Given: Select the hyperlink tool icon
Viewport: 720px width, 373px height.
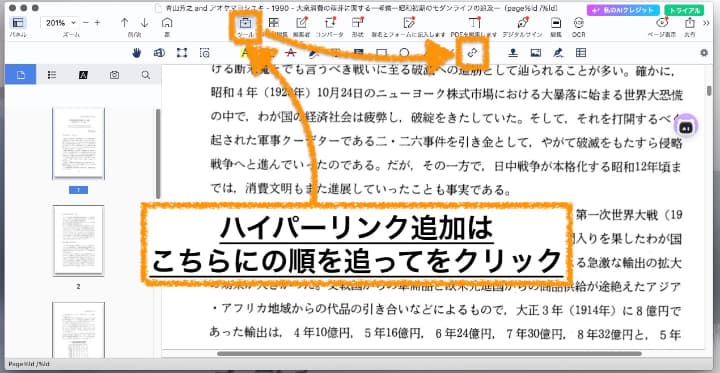Looking at the screenshot, I should pos(472,53).
